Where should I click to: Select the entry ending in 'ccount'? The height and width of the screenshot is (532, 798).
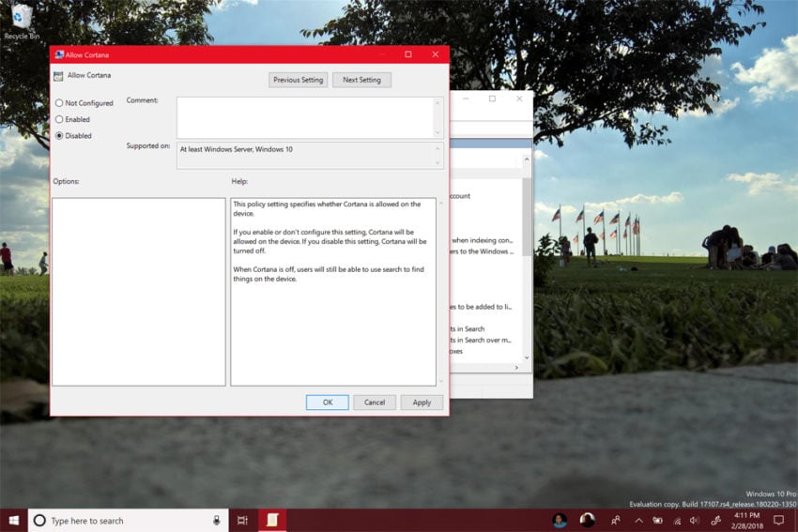click(461, 196)
